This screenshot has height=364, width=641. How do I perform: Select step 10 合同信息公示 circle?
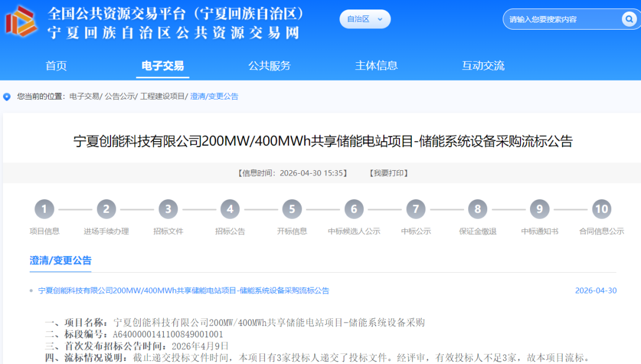(x=601, y=209)
